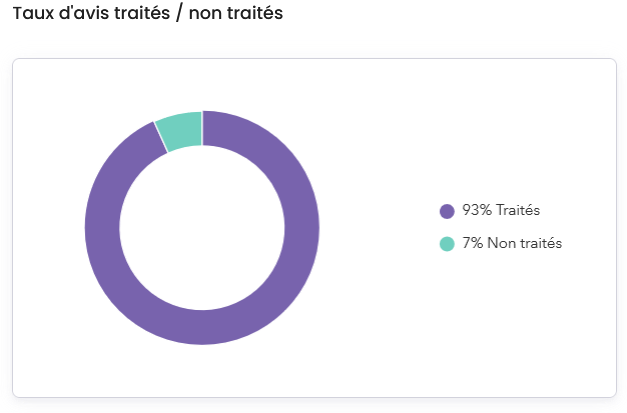627x413 pixels.
Task: Click the left side of the purple ring
Action: 102,228
